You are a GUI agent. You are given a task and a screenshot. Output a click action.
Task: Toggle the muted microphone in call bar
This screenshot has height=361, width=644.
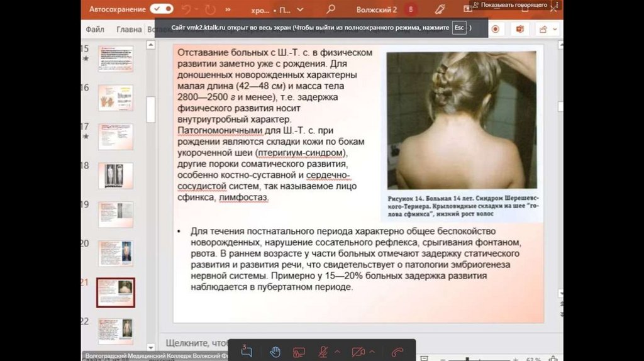coord(323,352)
